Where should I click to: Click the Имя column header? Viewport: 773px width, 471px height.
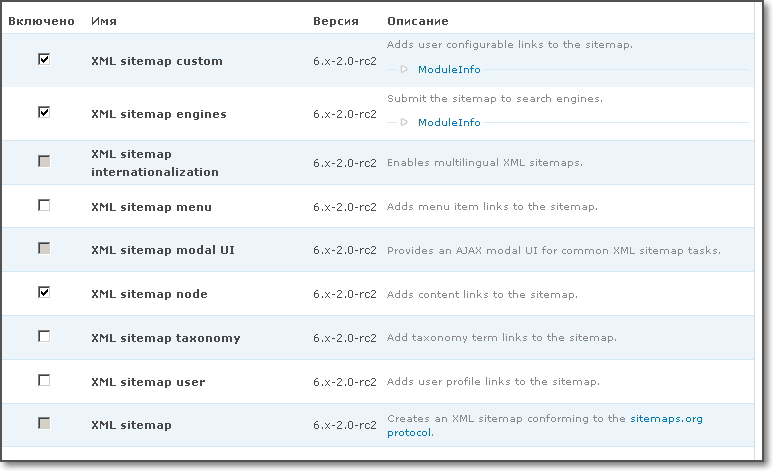point(102,21)
